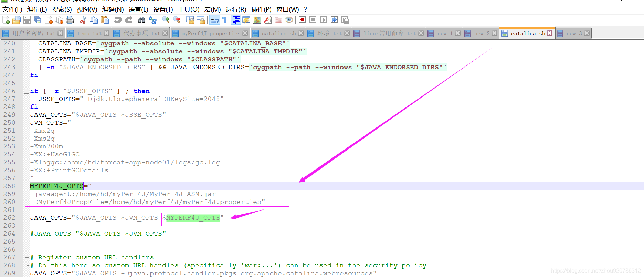Click the text MYPERF4J_OPTS on line 258

[56, 186]
